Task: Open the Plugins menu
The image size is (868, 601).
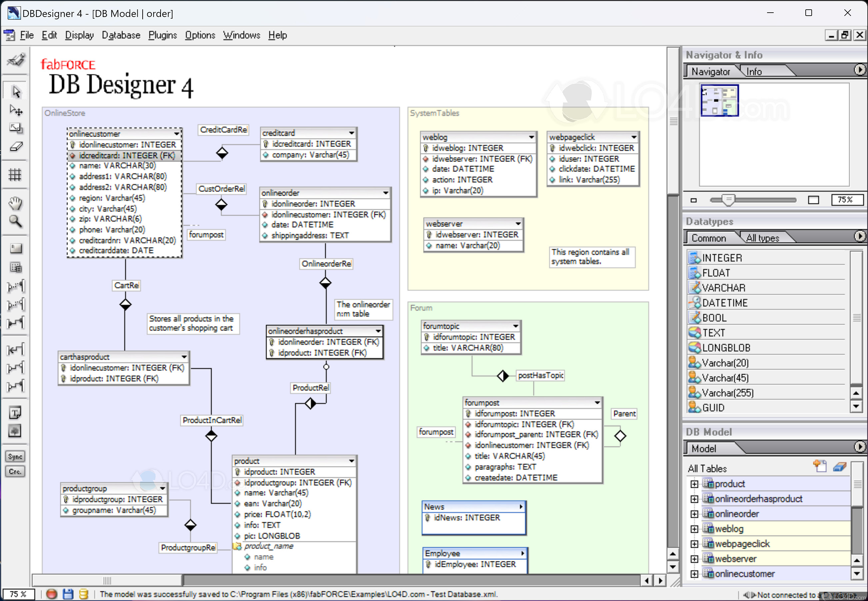Action: point(162,35)
